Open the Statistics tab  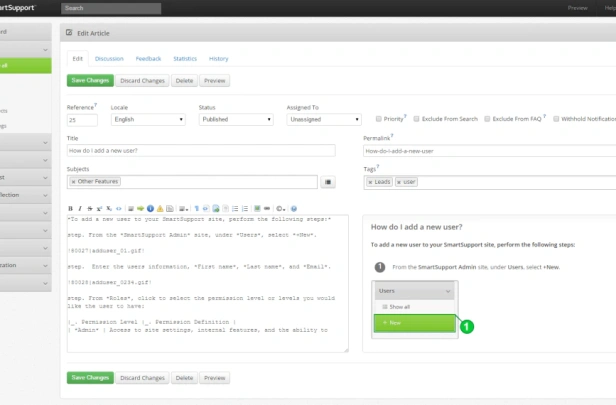[185, 59]
